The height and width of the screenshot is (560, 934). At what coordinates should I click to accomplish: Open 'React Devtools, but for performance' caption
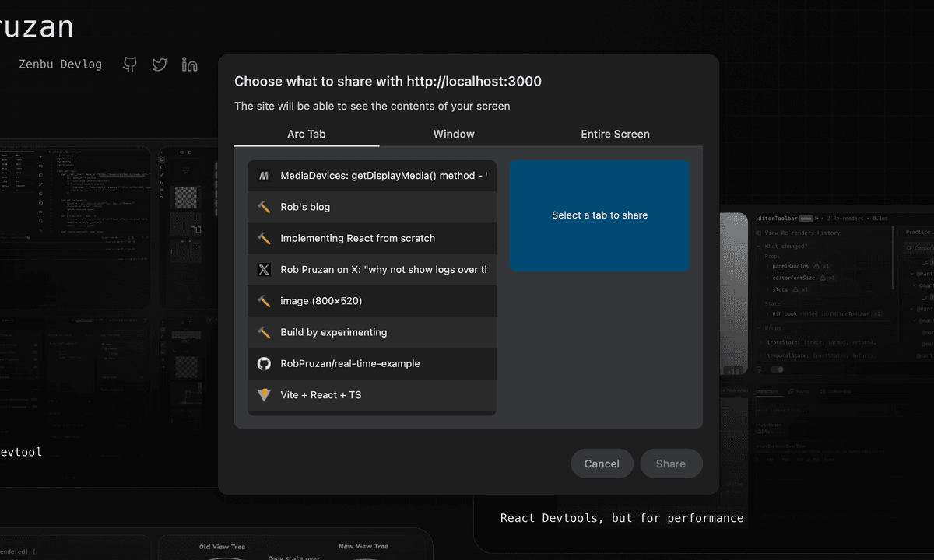point(622,518)
